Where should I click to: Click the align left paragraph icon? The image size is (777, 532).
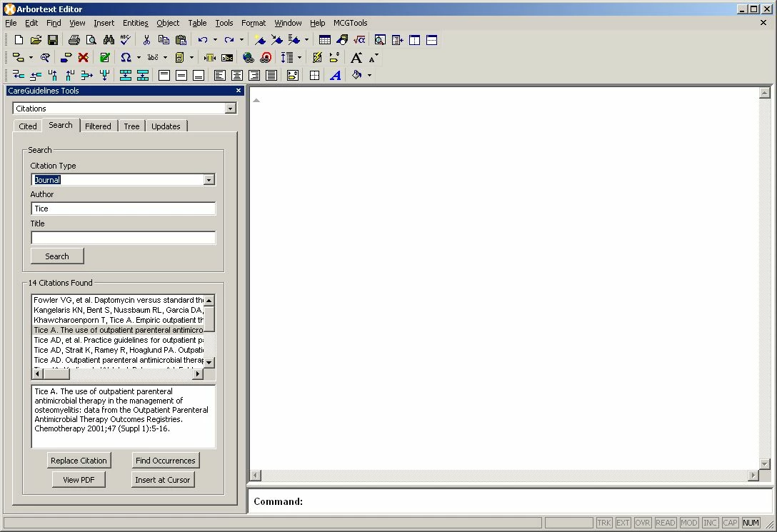tap(220, 75)
